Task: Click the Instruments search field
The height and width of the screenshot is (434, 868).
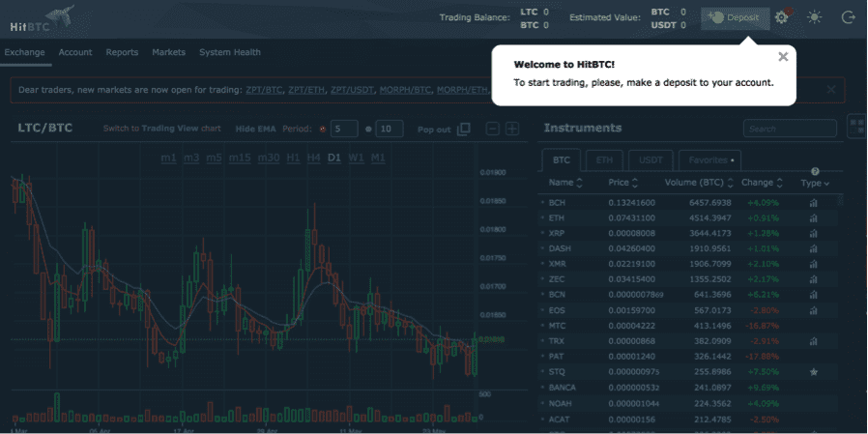Action: click(790, 129)
